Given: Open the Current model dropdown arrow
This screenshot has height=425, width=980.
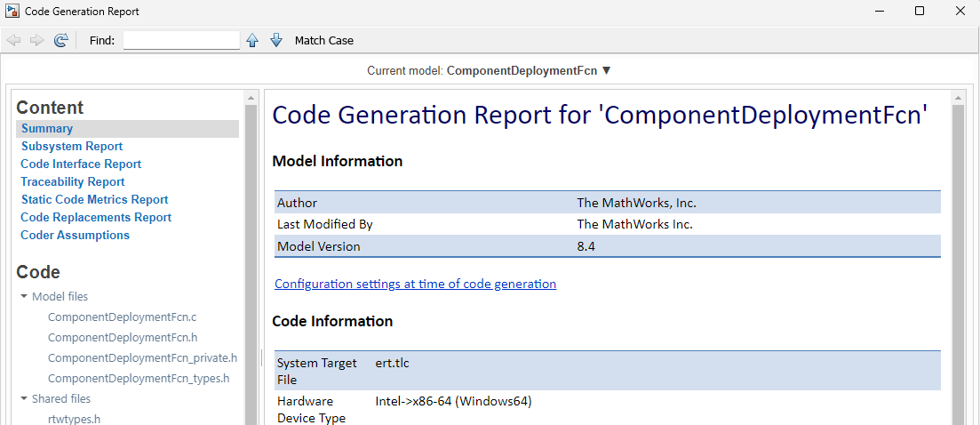Looking at the screenshot, I should 607,70.
